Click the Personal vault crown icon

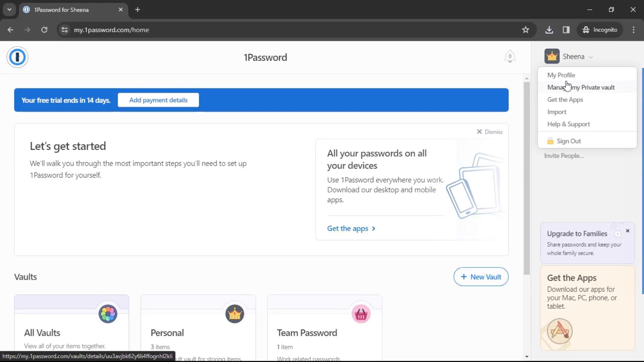[x=234, y=314]
